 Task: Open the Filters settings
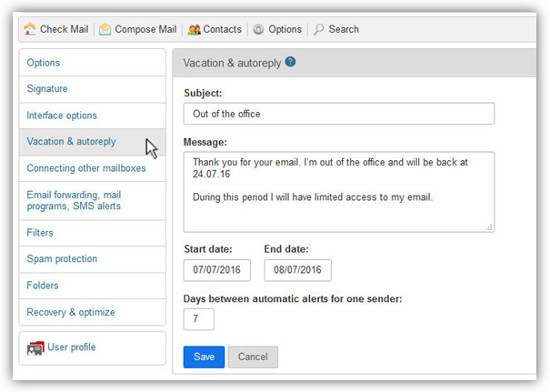(x=92, y=233)
